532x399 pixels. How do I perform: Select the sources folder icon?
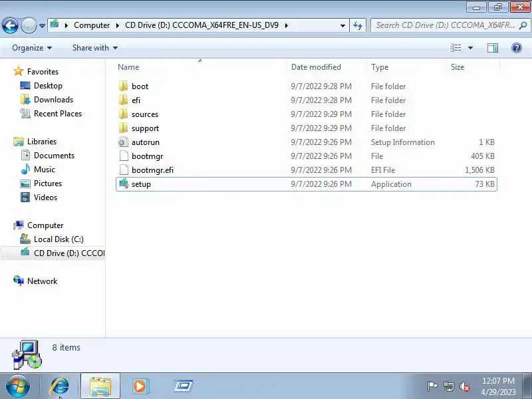coord(124,114)
